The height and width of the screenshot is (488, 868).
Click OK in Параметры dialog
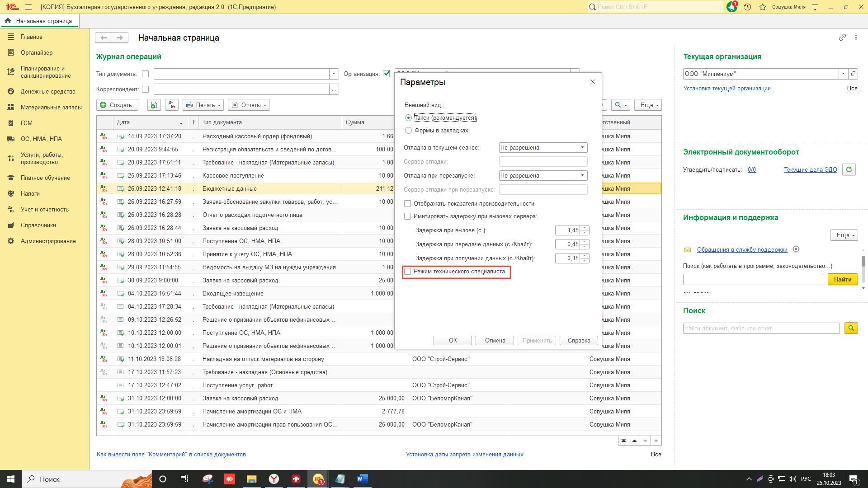click(x=453, y=340)
